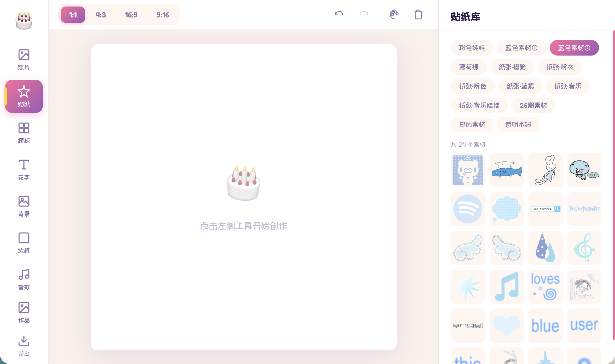Choose the 纸张·音乐 sticker category
615x364 pixels.
(568, 86)
